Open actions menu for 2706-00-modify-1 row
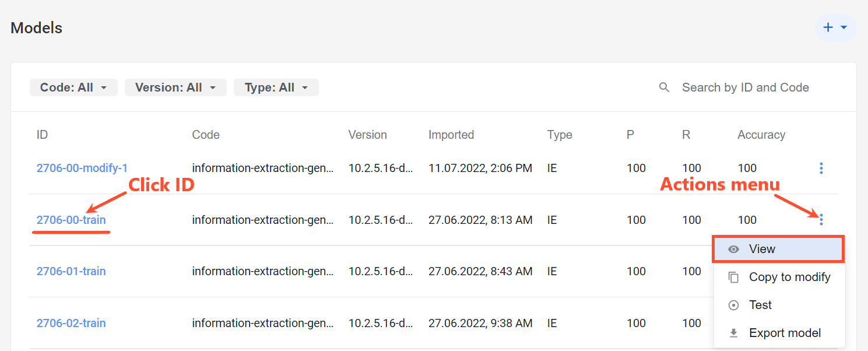 point(821,169)
